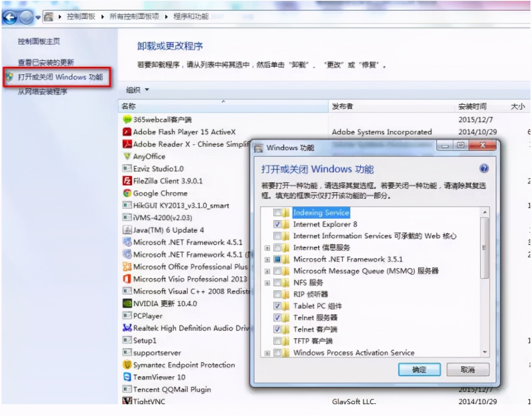The image size is (532, 416).
Task: Toggle Microsoft .NET Framework 3.5.1 checkbox
Action: point(277,259)
